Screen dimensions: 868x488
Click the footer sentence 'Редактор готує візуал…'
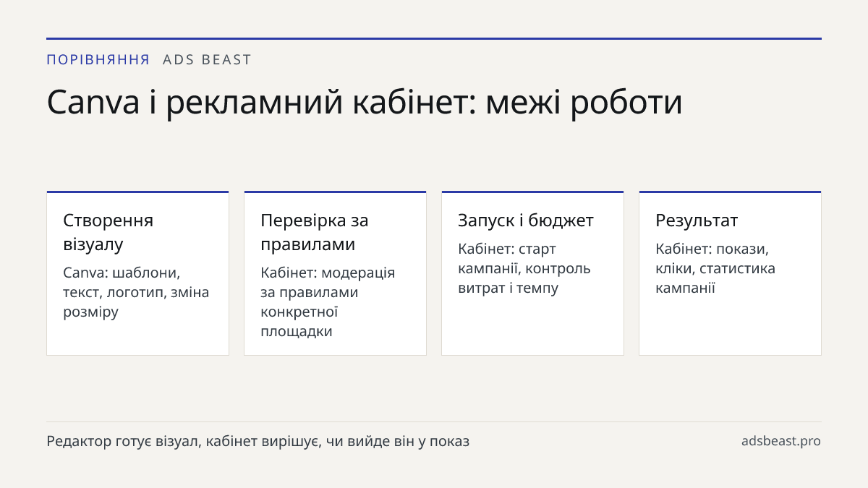(258, 441)
